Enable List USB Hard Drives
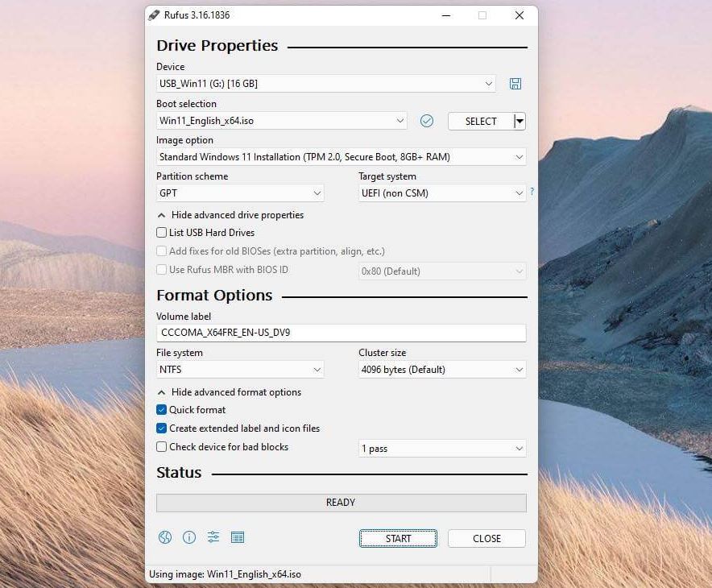The width and height of the screenshot is (712, 588). tap(161, 233)
